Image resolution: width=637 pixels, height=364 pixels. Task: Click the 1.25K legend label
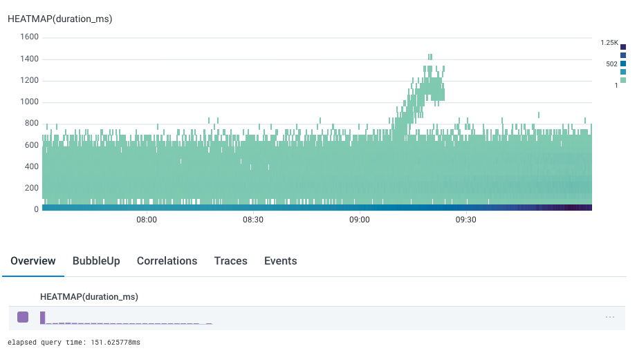point(609,43)
